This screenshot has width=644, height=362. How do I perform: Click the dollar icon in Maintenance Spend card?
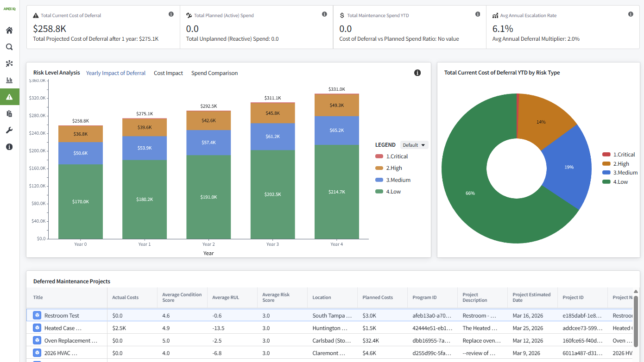click(341, 15)
